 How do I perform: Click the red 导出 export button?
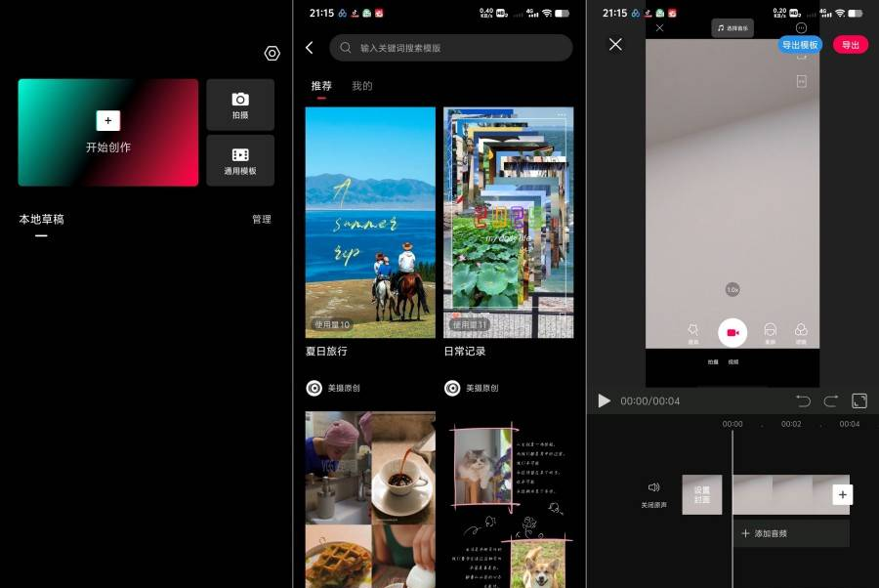coord(851,45)
